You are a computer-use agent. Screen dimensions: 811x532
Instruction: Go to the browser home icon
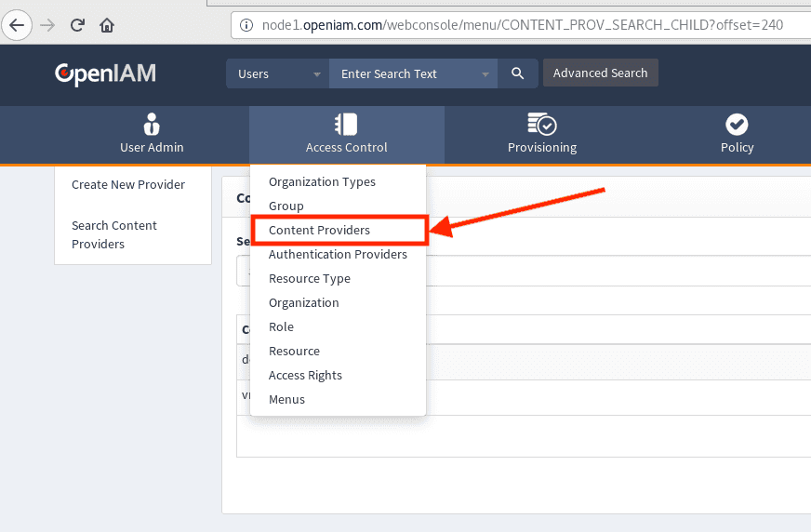point(108,25)
